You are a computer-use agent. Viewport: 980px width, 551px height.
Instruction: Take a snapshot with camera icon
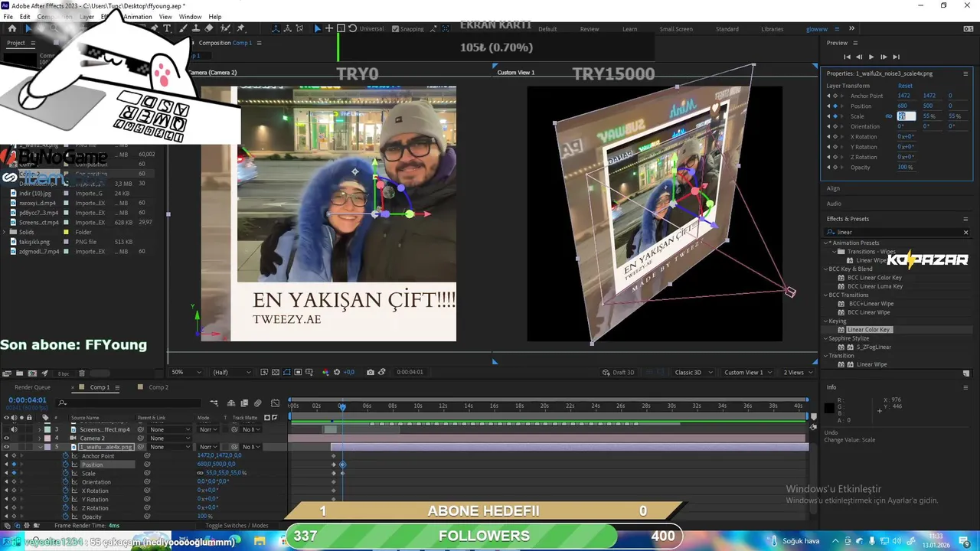[x=371, y=373]
